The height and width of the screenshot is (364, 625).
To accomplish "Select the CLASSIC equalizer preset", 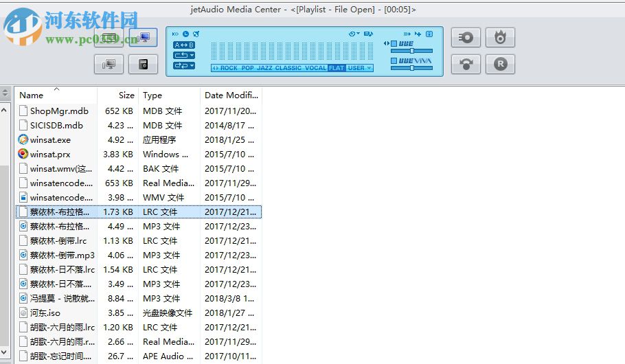I will tap(288, 68).
